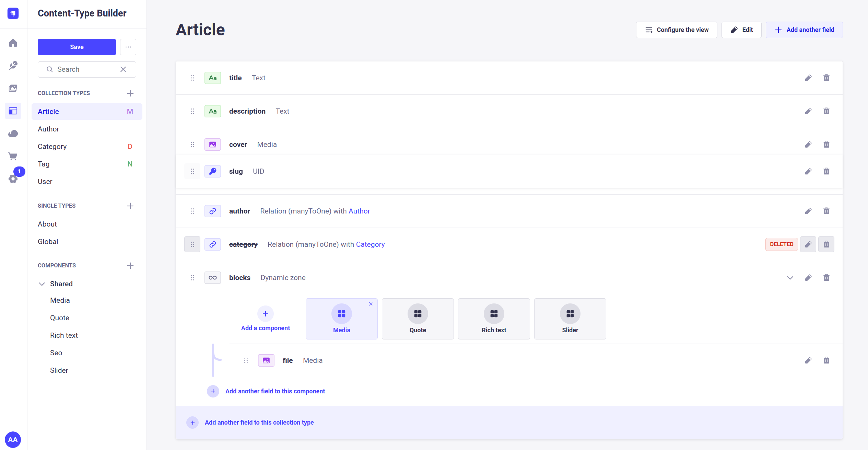The image size is (868, 450).
Task: Click drag handle of the title field
Action: click(192, 78)
